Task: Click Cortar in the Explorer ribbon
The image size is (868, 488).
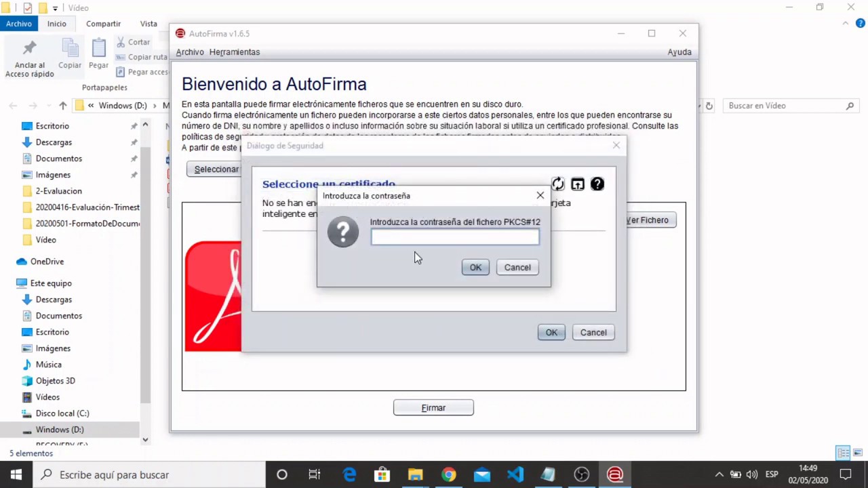Action: point(133,42)
